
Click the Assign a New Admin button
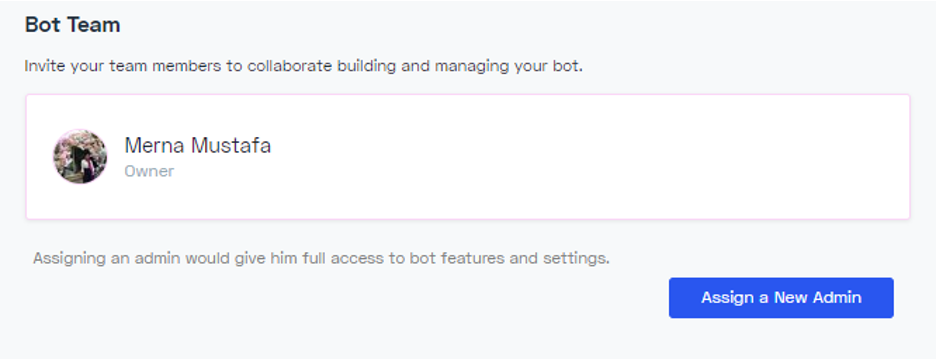point(781,297)
